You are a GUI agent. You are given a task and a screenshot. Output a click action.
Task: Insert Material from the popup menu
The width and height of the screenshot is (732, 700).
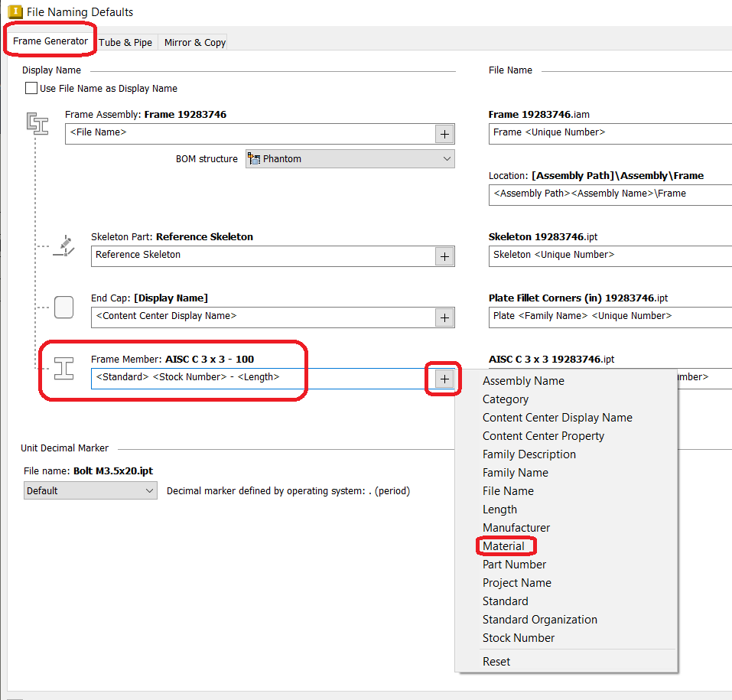[x=504, y=546]
